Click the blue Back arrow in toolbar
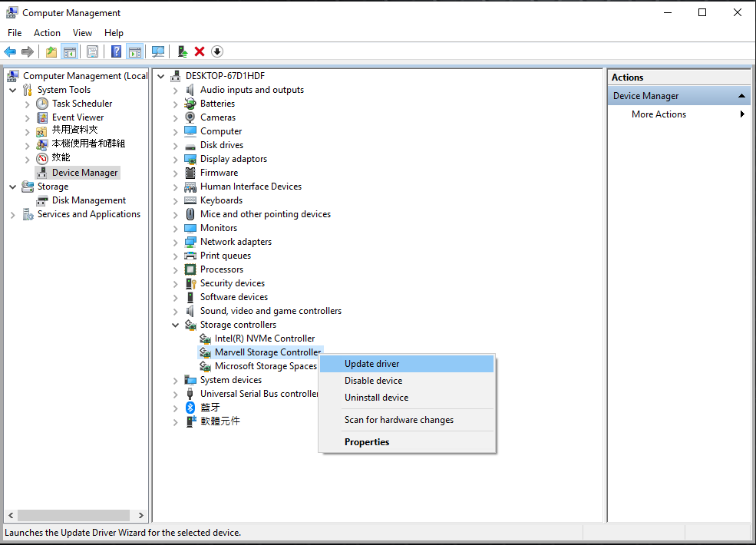 pos(10,51)
